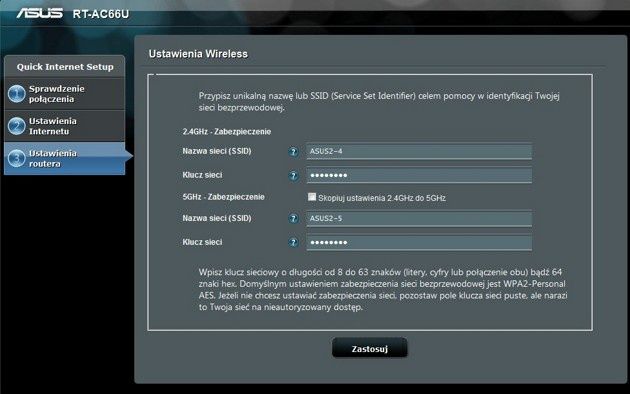This screenshot has width=630, height=394.
Task: Click the Ustawienia Wireless heading
Action: (198, 54)
